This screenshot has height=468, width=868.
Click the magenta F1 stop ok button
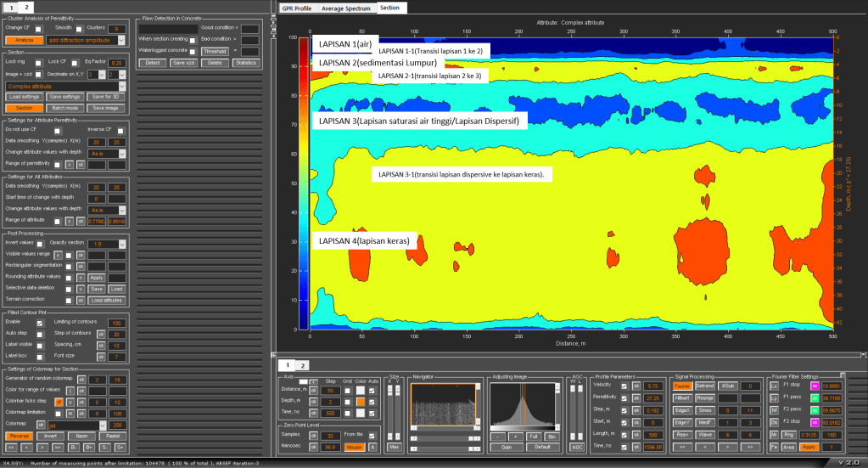(x=814, y=386)
